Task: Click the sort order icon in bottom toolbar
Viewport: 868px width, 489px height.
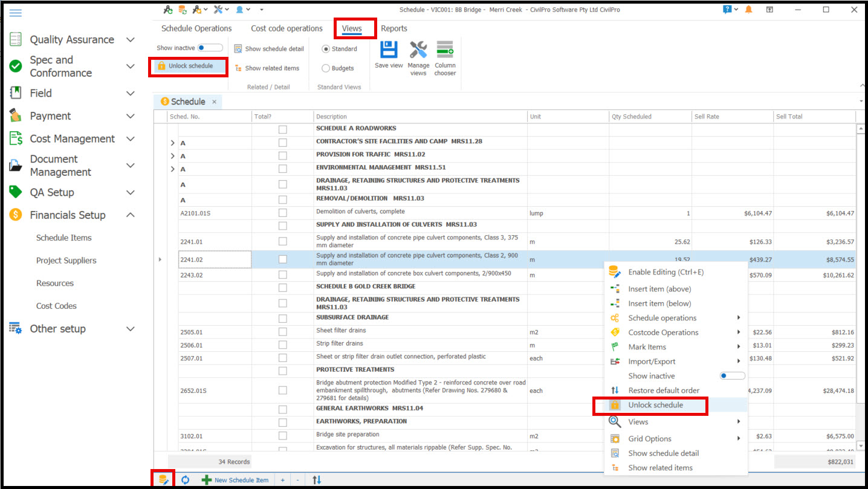Action: point(317,480)
